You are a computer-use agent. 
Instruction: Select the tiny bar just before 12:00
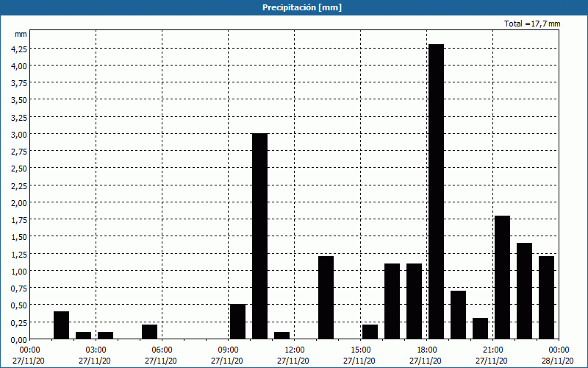pyautogui.click(x=282, y=336)
